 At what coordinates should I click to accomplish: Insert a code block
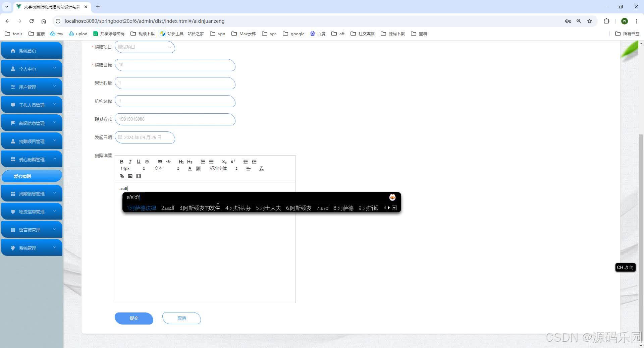click(168, 162)
